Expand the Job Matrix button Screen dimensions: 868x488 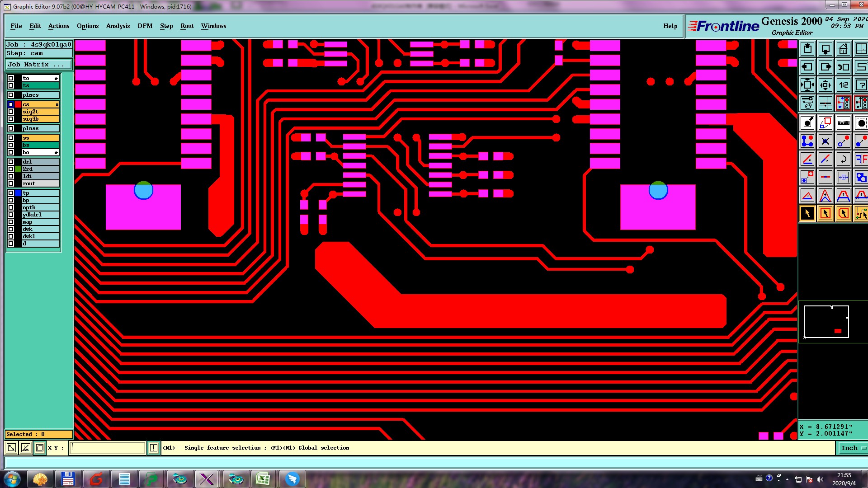tap(38, 65)
